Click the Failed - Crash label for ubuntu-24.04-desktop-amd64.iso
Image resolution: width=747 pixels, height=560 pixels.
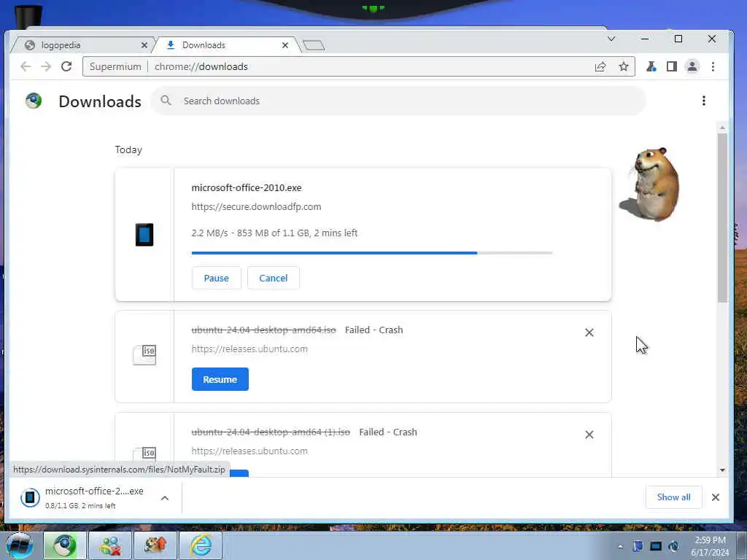(x=374, y=330)
